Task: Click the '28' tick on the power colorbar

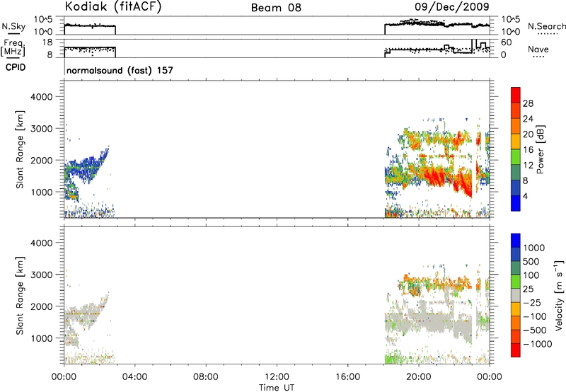Action: (x=528, y=103)
